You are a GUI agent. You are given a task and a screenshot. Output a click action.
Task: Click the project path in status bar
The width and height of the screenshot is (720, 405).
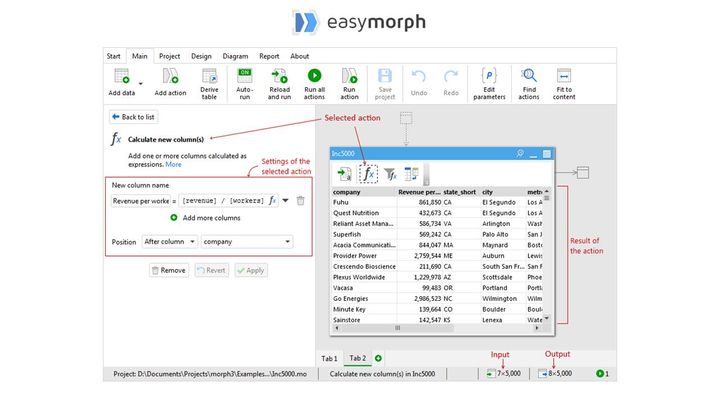click(210, 374)
